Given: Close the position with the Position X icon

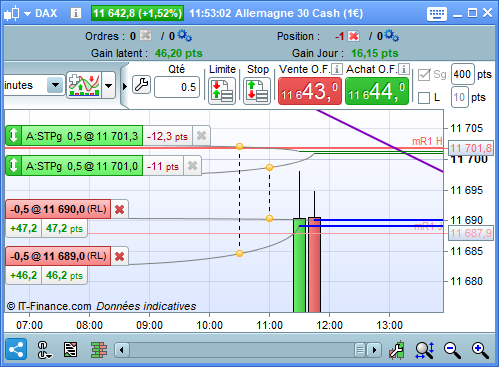Looking at the screenshot, I should [x=354, y=36].
